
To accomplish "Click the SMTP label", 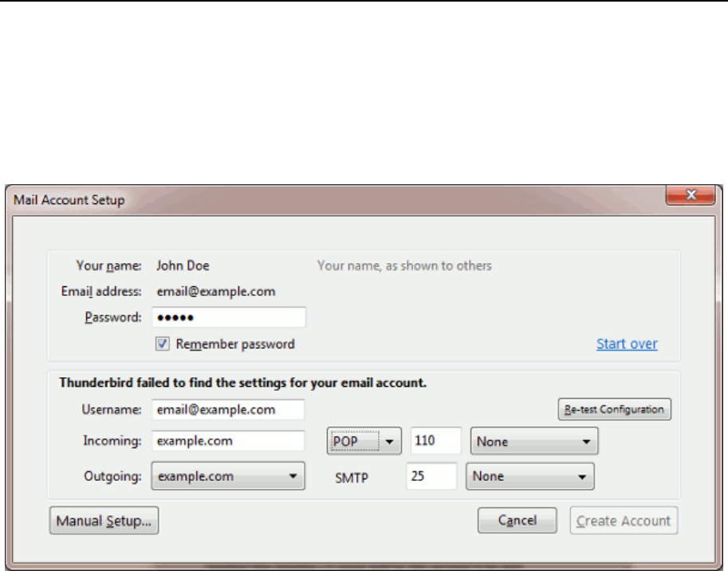I will click(x=352, y=478).
